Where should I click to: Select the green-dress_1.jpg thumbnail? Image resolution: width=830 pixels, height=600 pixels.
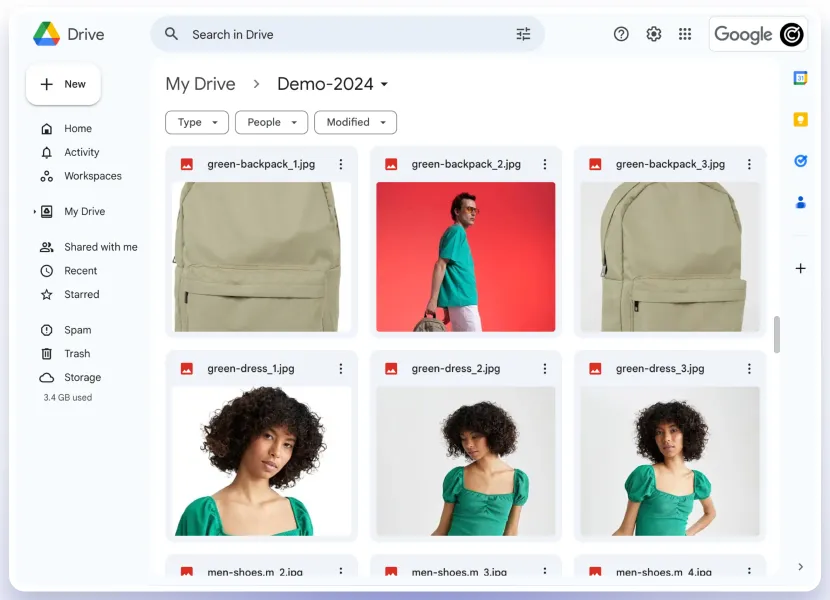(261, 461)
